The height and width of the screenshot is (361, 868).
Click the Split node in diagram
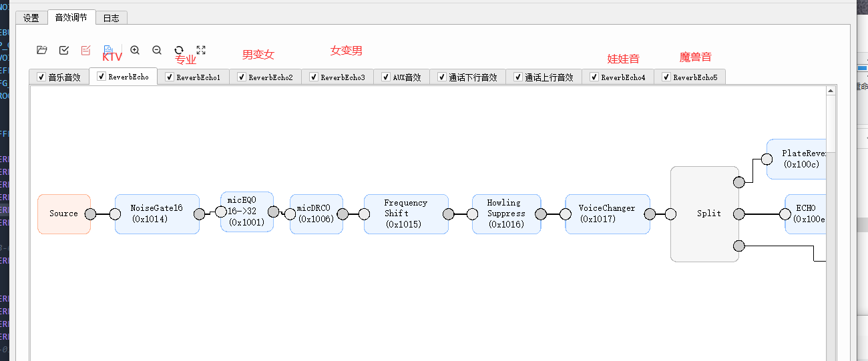pyautogui.click(x=704, y=214)
